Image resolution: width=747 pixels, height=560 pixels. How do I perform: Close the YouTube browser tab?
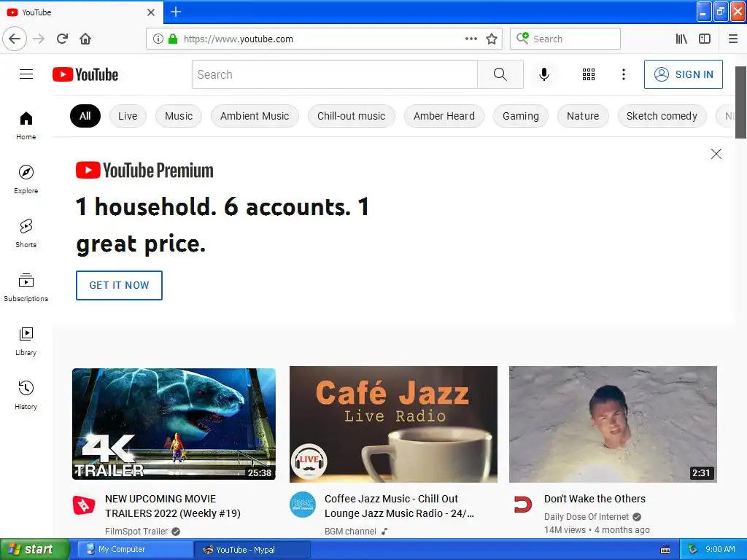tap(150, 12)
